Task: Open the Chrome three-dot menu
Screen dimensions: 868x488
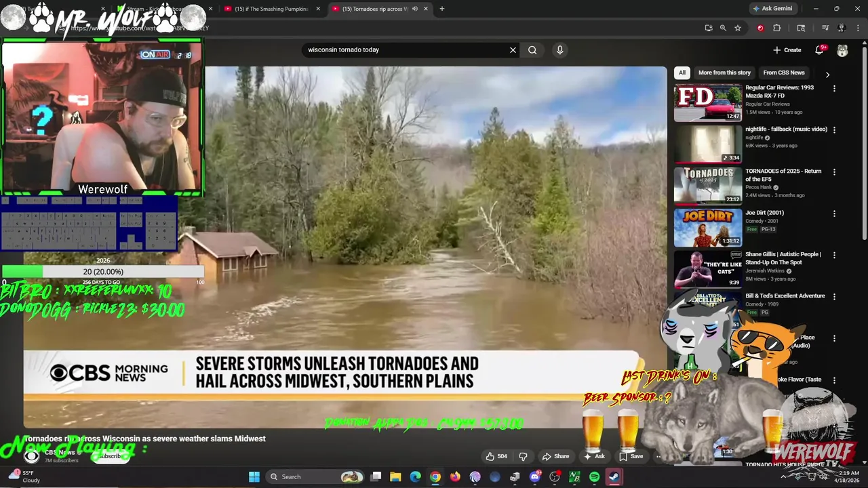Action: 858,28
